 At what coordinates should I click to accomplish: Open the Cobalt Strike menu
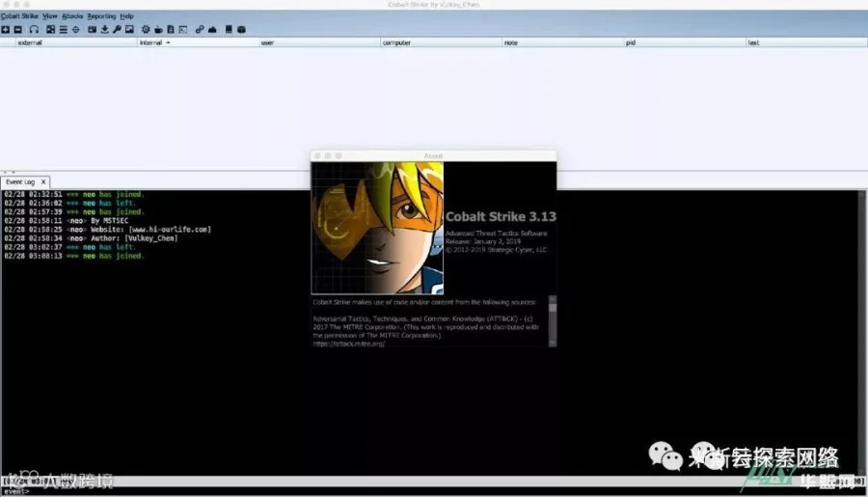click(19, 16)
